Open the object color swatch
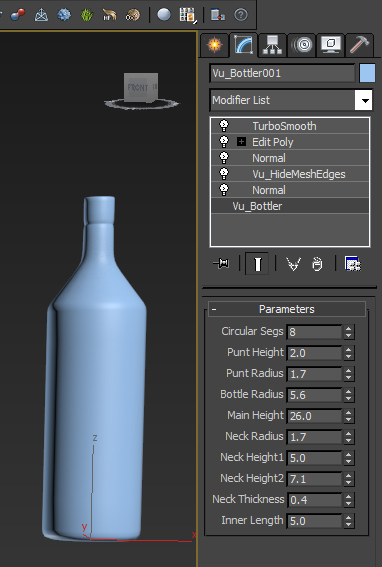 point(367,73)
